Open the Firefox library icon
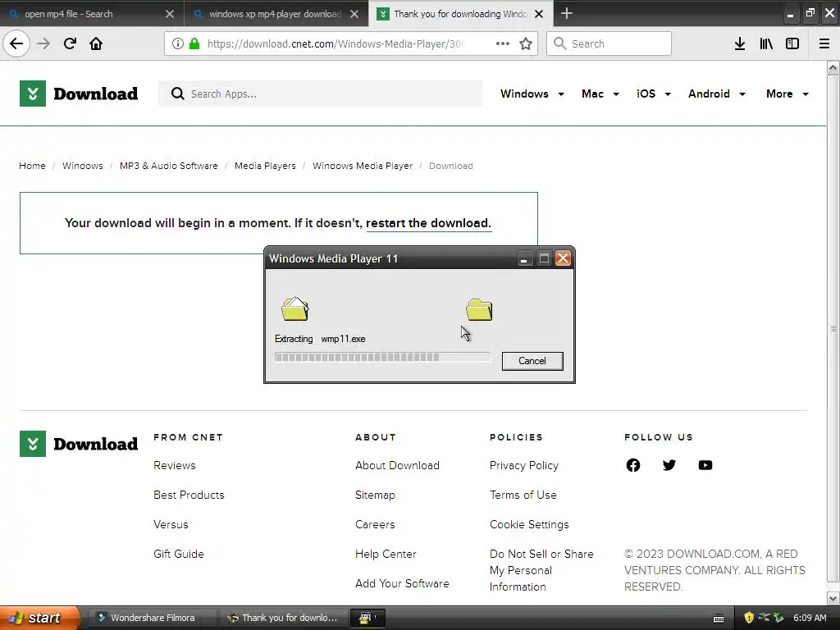Image resolution: width=840 pixels, height=630 pixels. [x=766, y=43]
